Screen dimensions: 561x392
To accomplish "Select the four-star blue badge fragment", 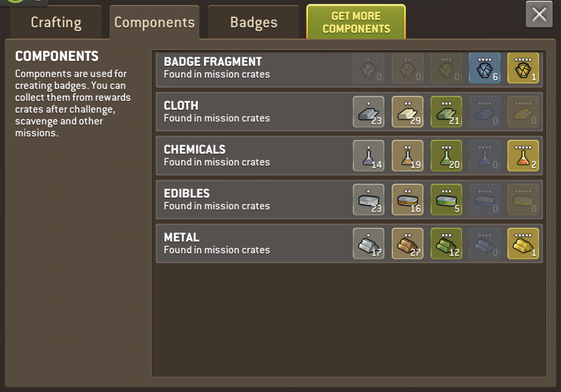I will tap(485, 68).
